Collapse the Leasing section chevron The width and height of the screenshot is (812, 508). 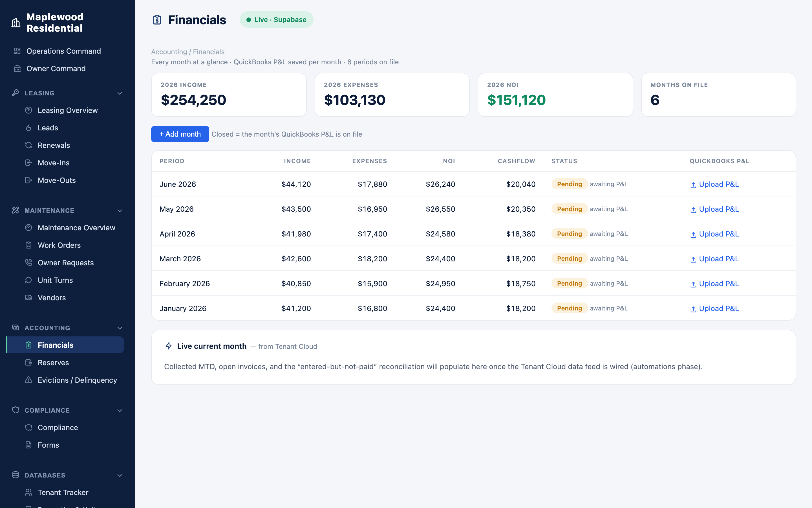coord(120,93)
